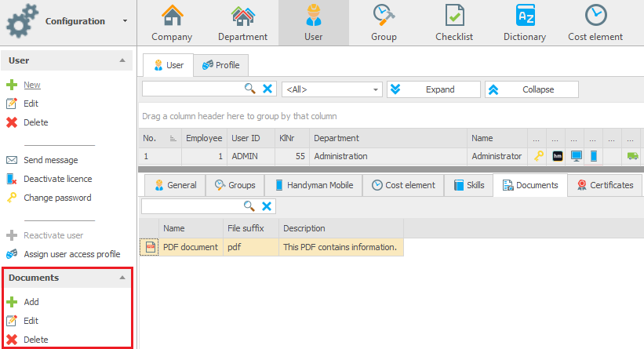
Task: Click the PDF file icon in document row
Action: tap(151, 247)
